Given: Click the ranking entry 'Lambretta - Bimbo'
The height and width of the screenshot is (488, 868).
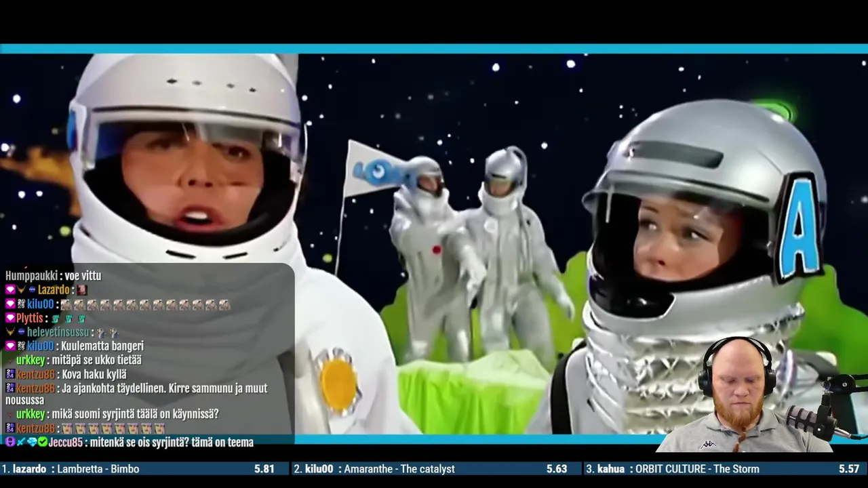Looking at the screenshot, I should 98,469.
